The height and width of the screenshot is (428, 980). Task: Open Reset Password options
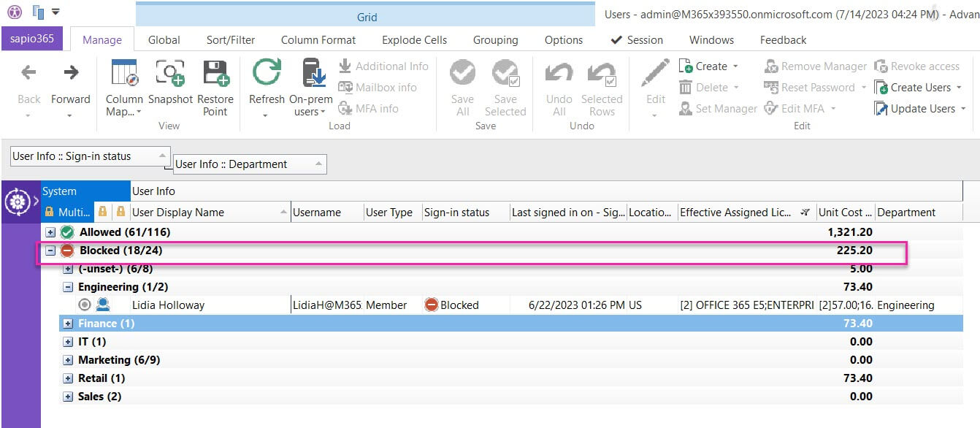pyautogui.click(x=816, y=88)
